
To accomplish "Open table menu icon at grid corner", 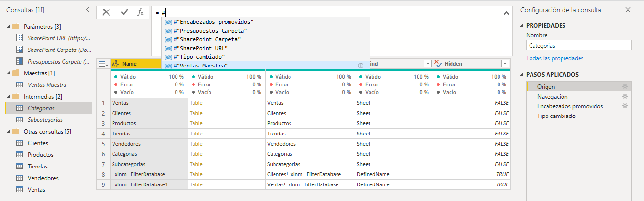I will (x=103, y=64).
